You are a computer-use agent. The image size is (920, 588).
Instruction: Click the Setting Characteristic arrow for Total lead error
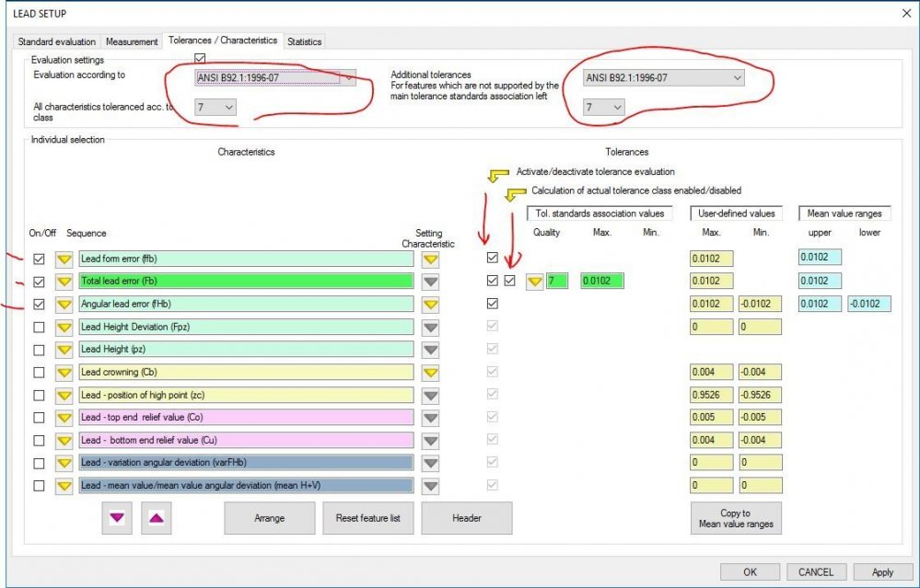pos(430,282)
